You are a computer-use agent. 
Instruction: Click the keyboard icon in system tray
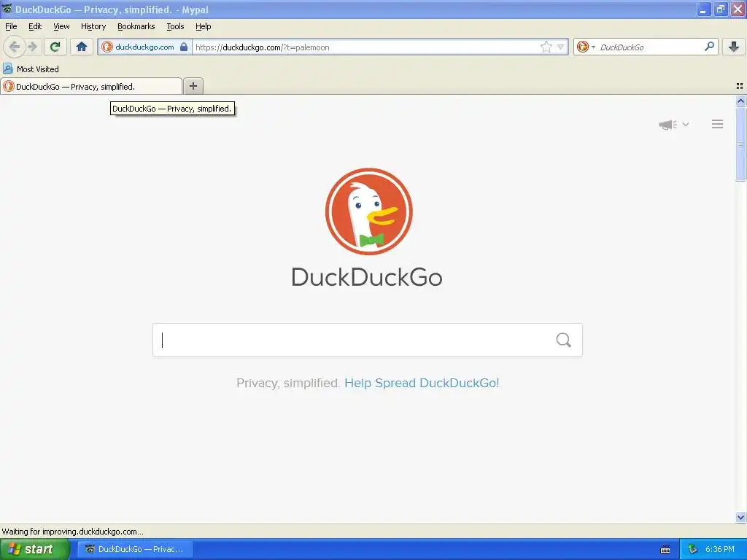click(665, 550)
